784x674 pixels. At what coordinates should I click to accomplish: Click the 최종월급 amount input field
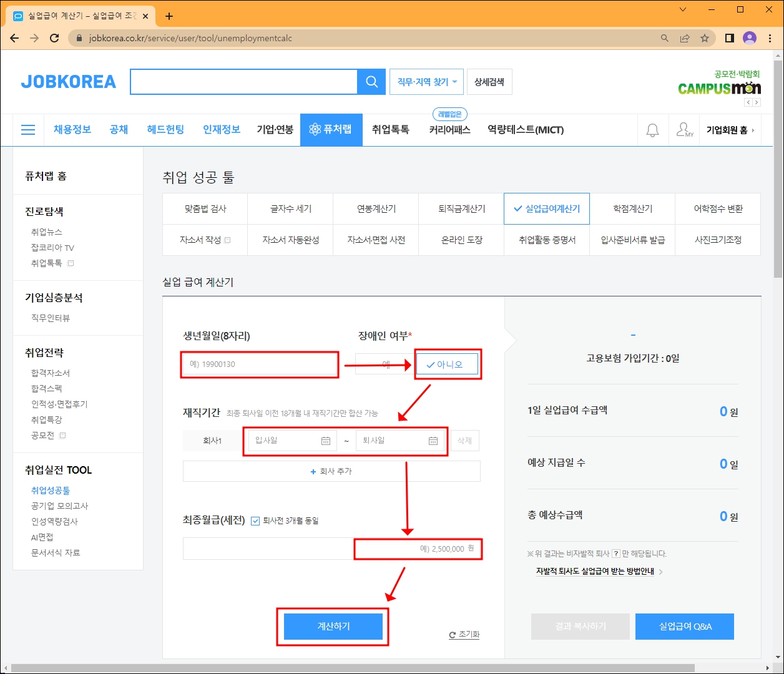click(331, 549)
